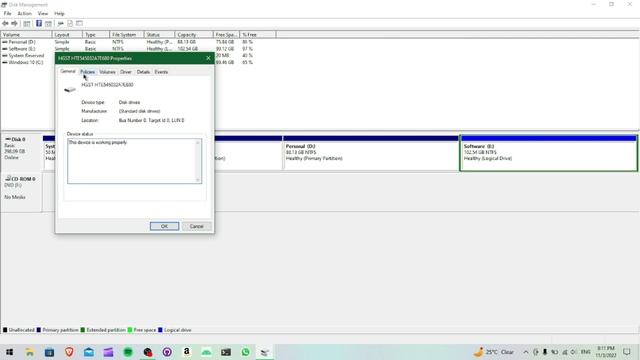Click the Device status scrollbar down arrow
The height and width of the screenshot is (360, 640).
tap(198, 180)
